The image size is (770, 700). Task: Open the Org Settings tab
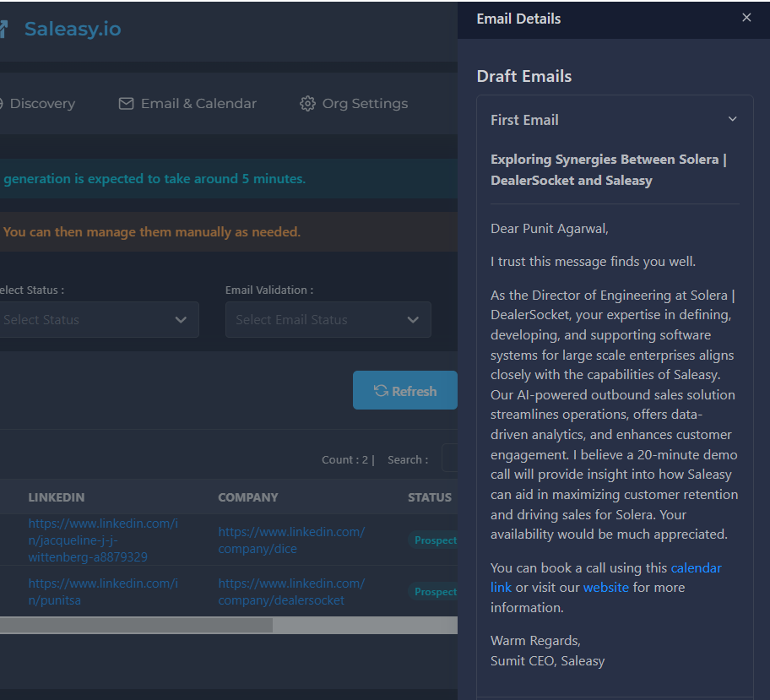(x=354, y=104)
